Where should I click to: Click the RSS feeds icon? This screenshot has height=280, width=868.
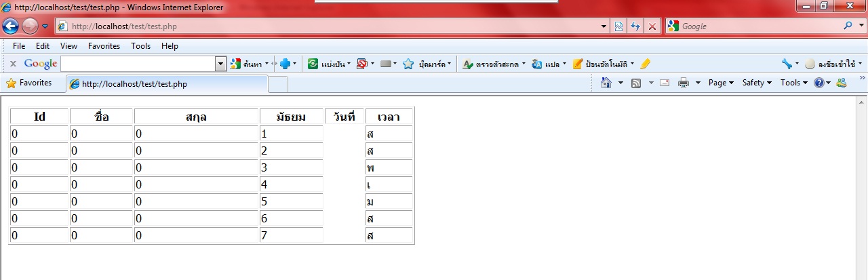click(637, 83)
